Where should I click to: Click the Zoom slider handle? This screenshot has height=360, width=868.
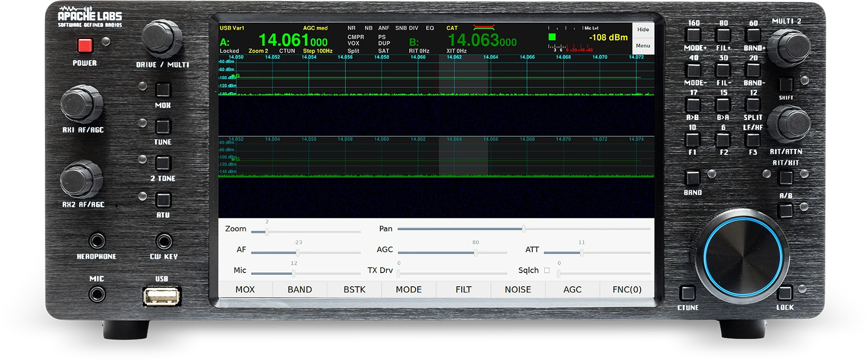click(x=267, y=232)
